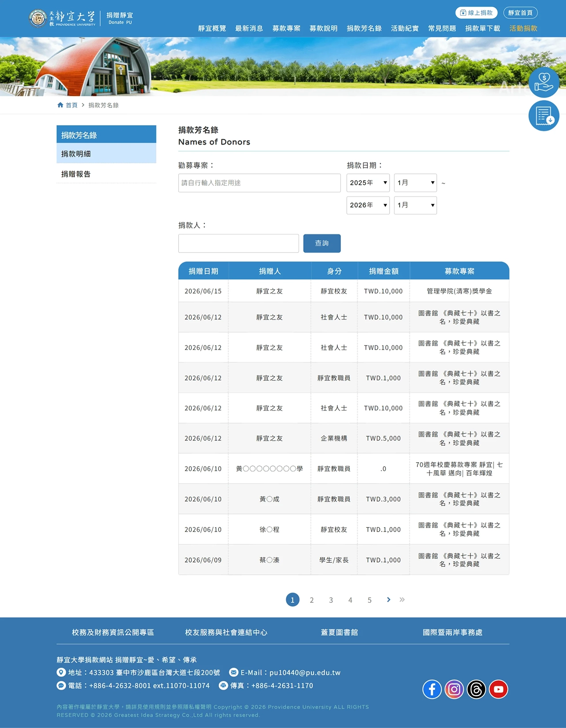Open 募款說明 menu item
Screen dimensions: 566x728
pos(323,28)
